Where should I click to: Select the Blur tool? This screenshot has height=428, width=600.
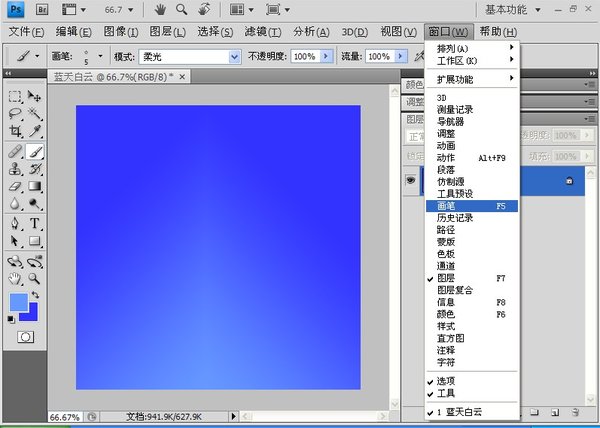(x=15, y=203)
